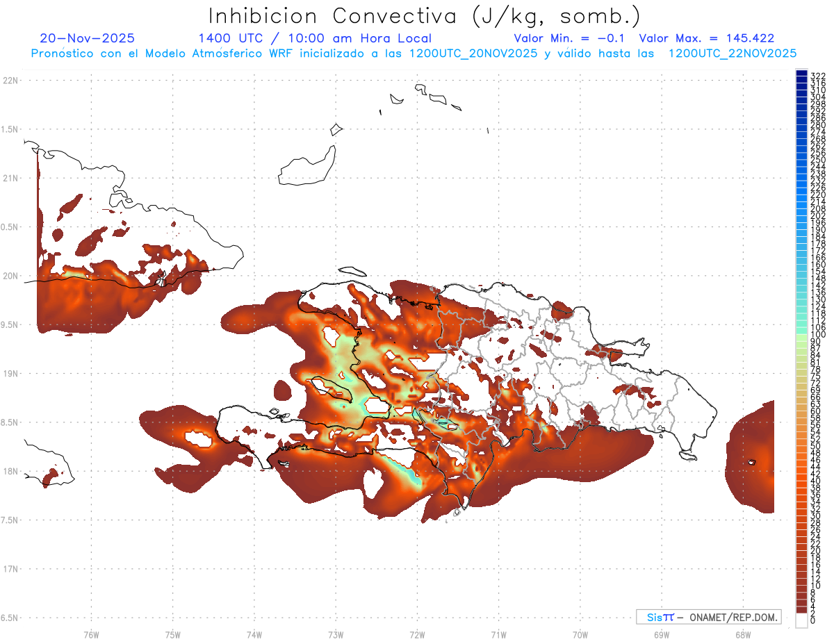Image resolution: width=834 pixels, height=644 pixels.
Task: Click the clipped "9.5N" latitude label
Action: point(10,325)
